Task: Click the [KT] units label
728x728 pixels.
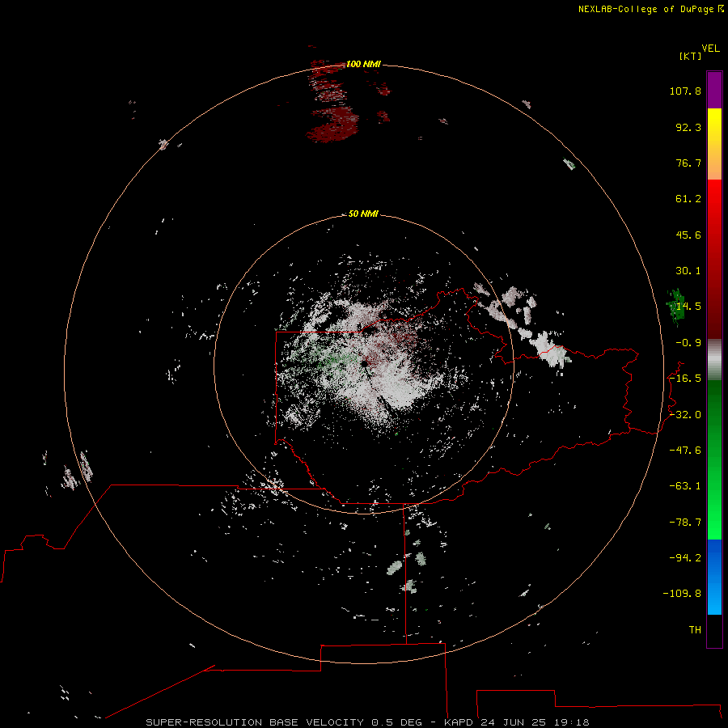Action: click(x=691, y=56)
